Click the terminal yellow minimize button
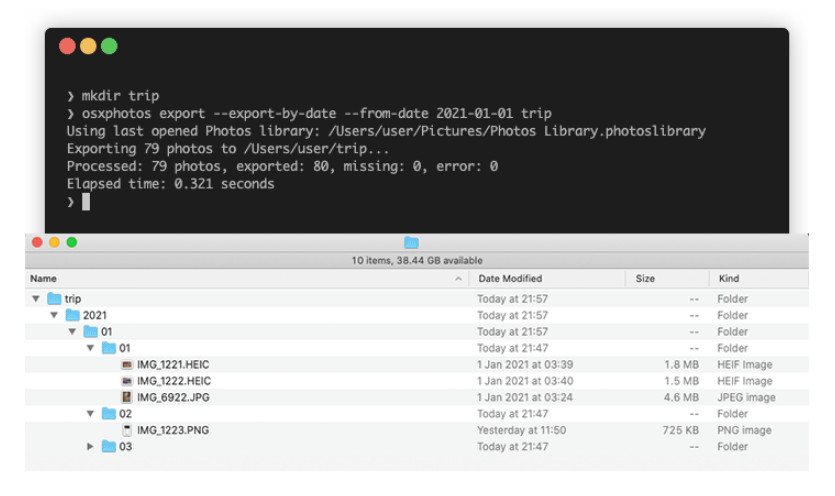Screen dimensions: 835x496 (x=88, y=46)
